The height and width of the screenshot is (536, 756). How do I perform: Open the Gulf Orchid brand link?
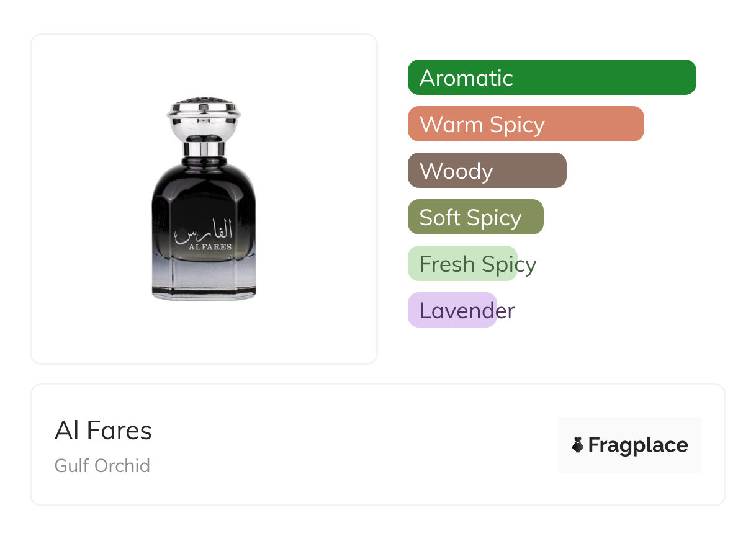point(102,465)
